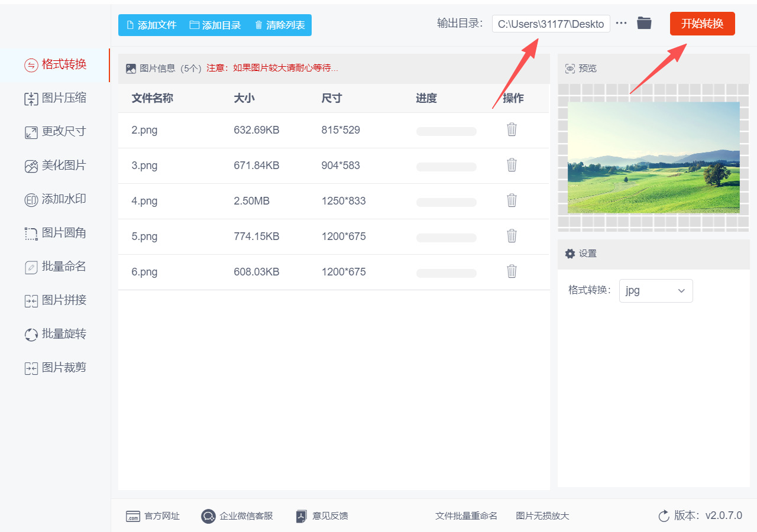Click the landscape preview image
The height and width of the screenshot is (532, 757).
tap(654, 157)
